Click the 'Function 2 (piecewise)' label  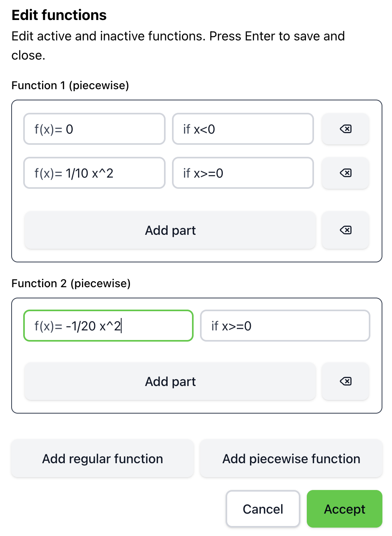point(71,283)
